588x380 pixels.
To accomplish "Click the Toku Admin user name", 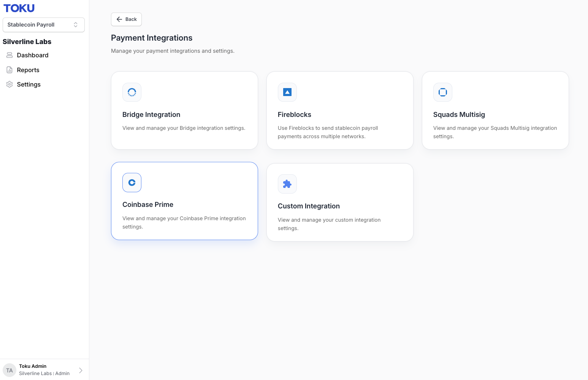I will pyautogui.click(x=33, y=366).
